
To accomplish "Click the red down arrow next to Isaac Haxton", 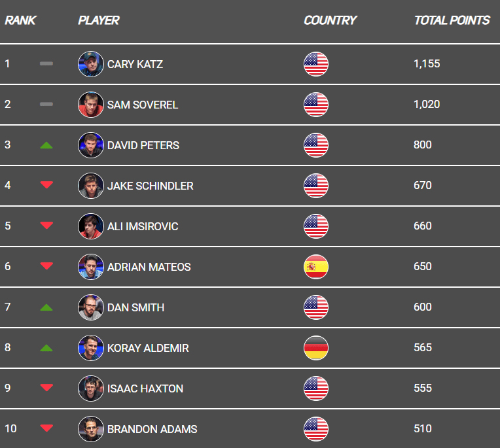I will (x=46, y=387).
